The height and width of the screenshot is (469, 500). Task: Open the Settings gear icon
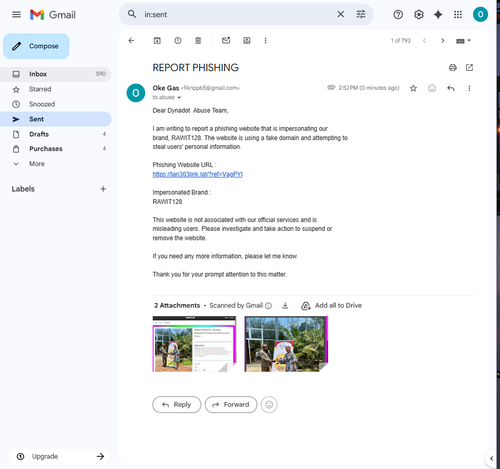coord(419,15)
